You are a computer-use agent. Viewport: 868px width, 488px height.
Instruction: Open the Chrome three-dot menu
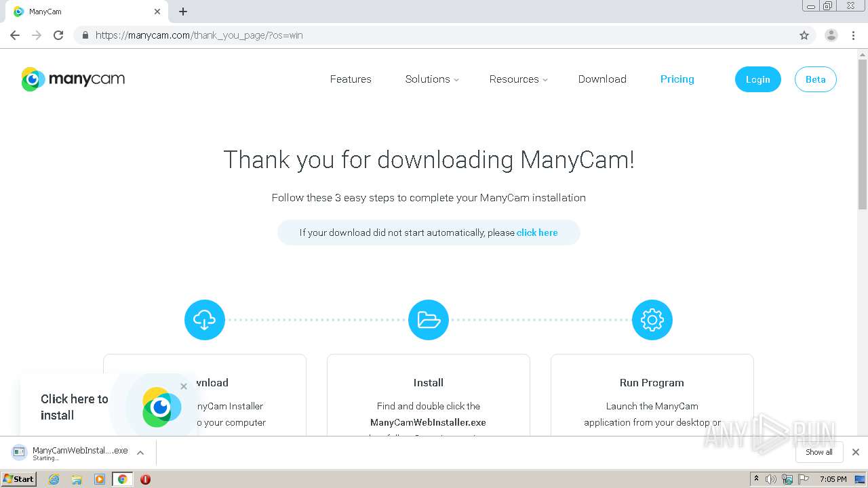pyautogui.click(x=854, y=35)
